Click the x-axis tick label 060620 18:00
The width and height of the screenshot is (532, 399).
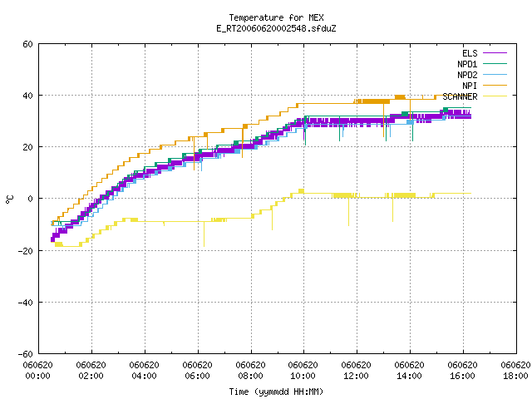click(515, 371)
